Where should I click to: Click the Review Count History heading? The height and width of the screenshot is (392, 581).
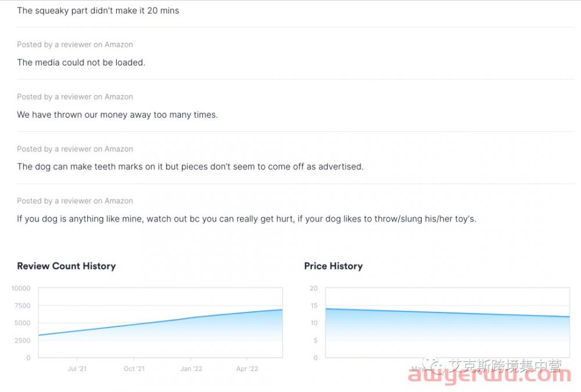(66, 266)
